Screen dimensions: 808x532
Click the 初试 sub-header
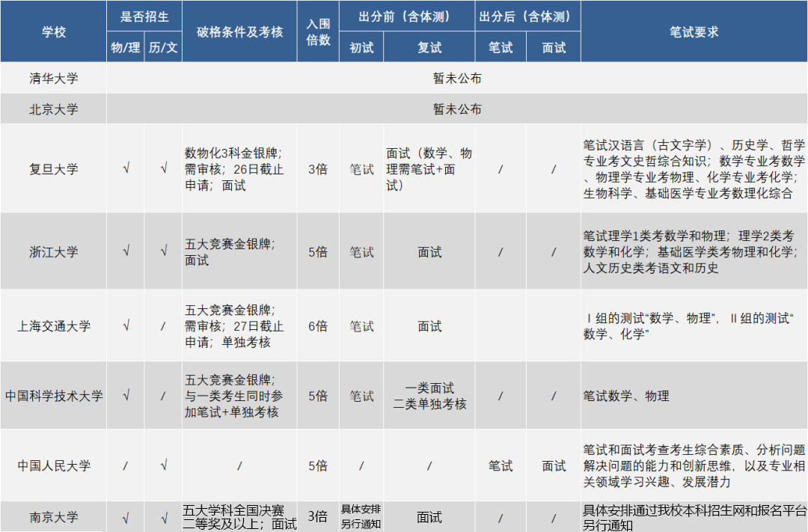point(361,47)
